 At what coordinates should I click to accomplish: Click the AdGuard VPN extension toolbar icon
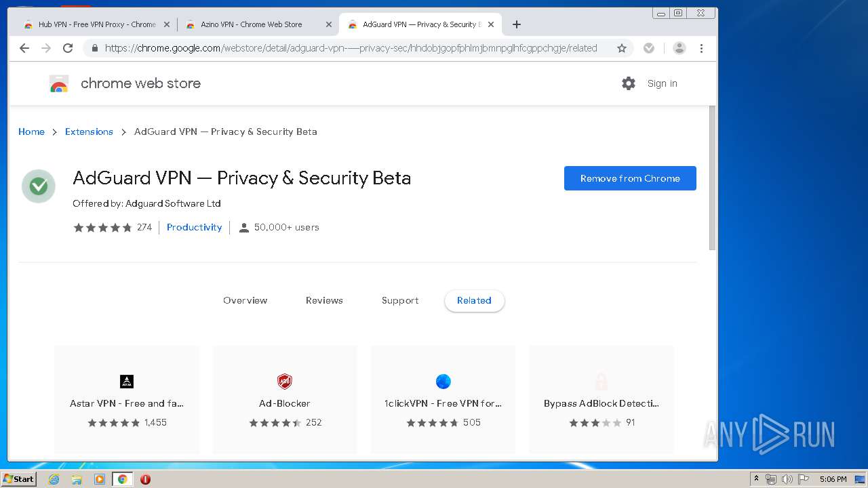click(649, 48)
